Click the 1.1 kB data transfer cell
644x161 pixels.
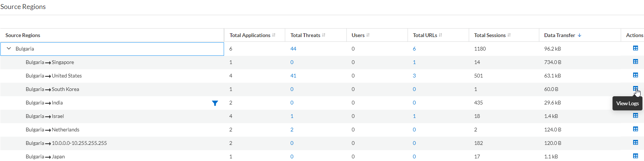pos(551,157)
